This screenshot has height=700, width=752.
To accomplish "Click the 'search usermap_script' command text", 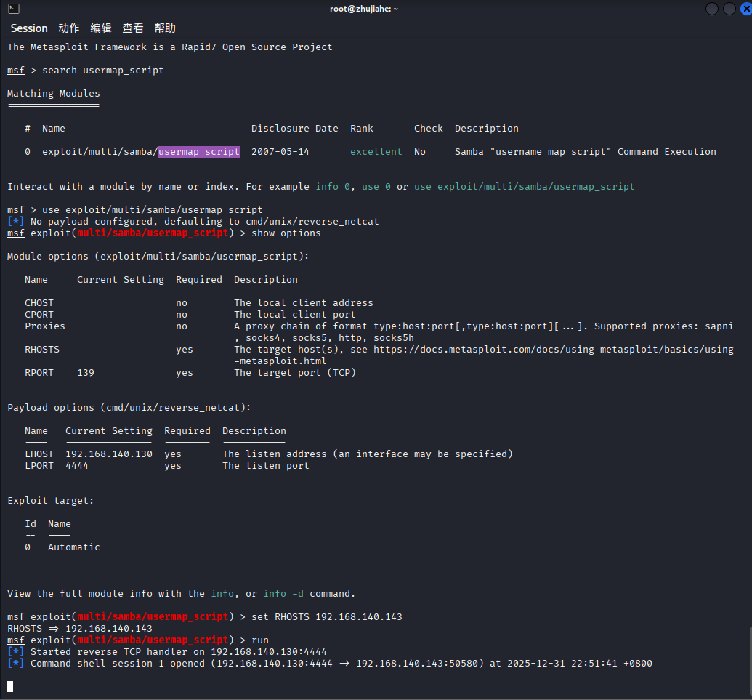I will click(103, 71).
